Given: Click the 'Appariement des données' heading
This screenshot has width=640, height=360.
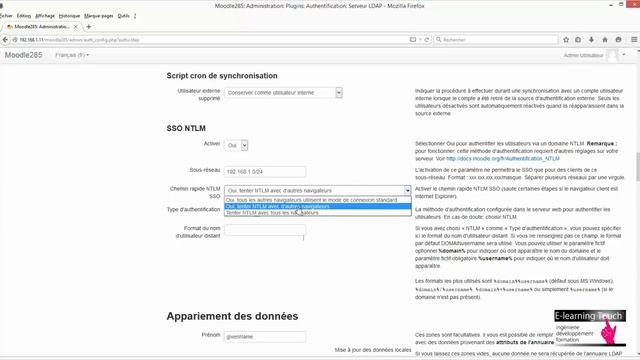Looking at the screenshot, I should coord(232,316).
